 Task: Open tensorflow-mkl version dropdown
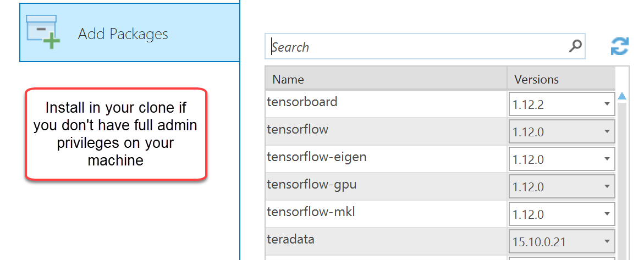[607, 213]
